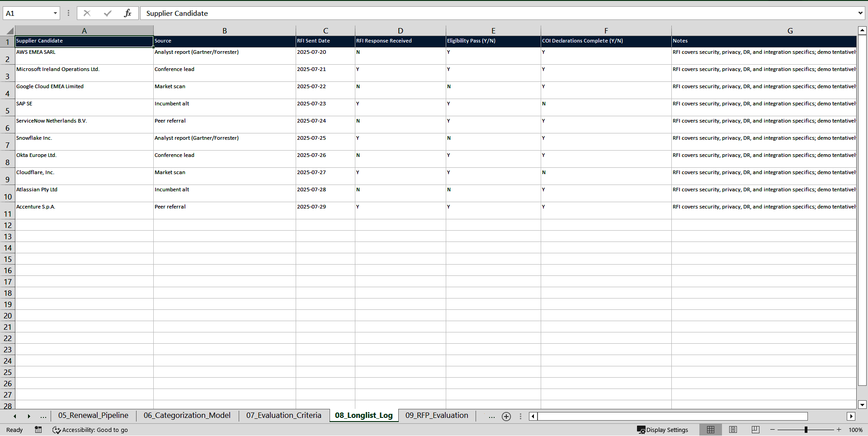Click the zoom slider handle
This screenshot has width=868, height=436.
pos(806,430)
